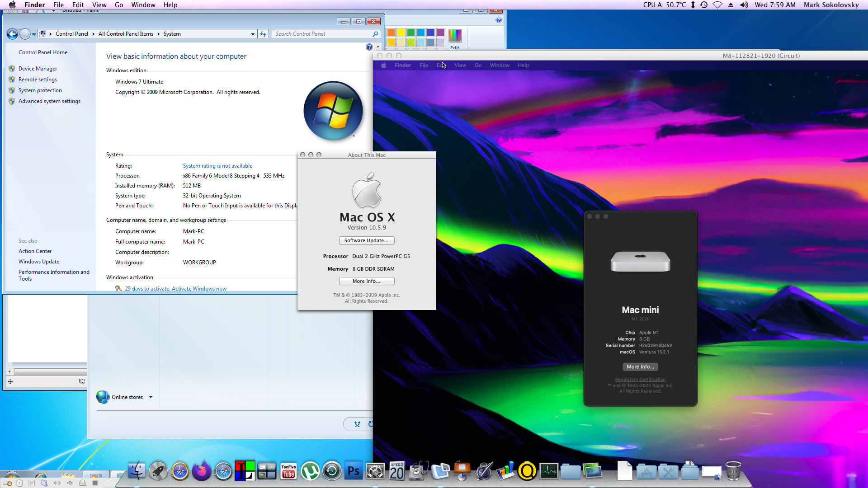
Task: Launch Photoshop from the Dock
Action: 354,471
